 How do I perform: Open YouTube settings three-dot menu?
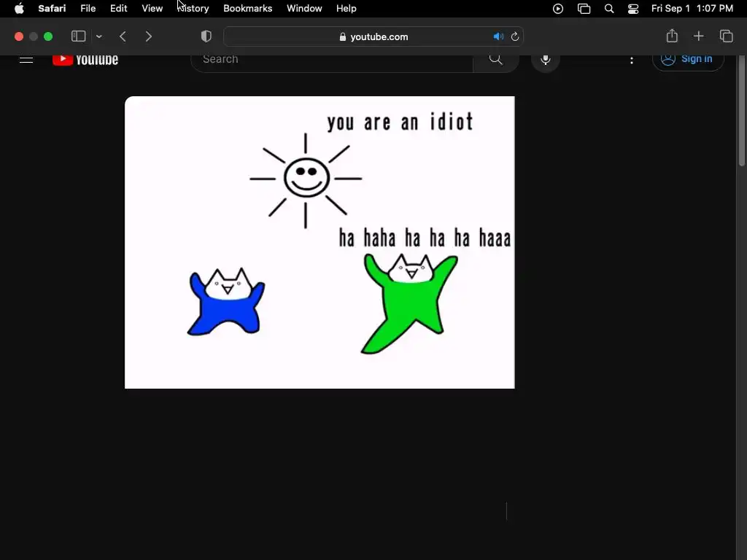click(x=632, y=60)
